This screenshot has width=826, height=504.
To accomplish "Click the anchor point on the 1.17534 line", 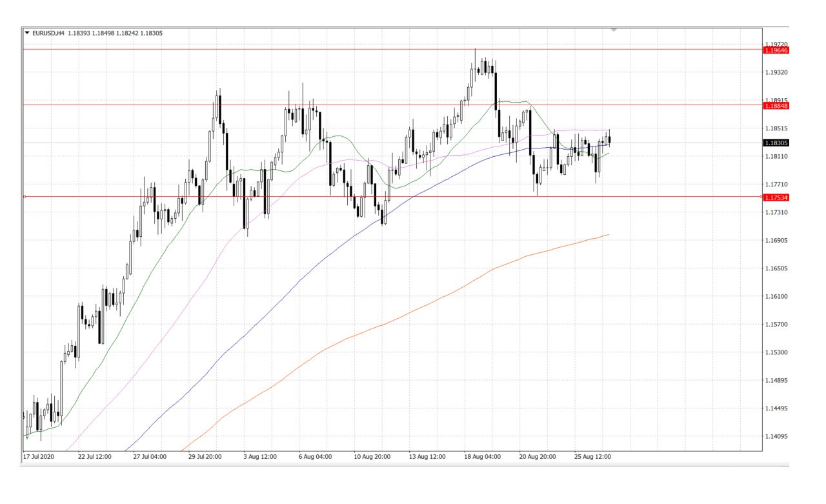I will 24,196.
